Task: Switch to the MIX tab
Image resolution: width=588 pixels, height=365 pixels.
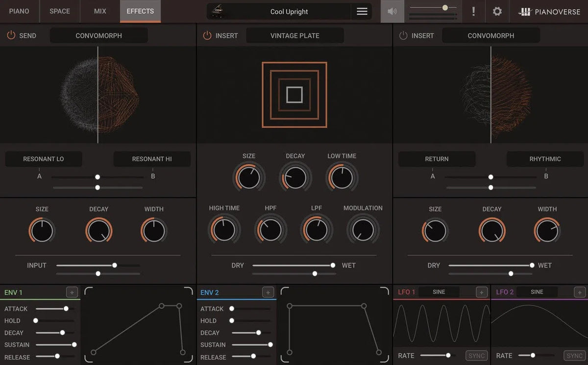Action: [x=100, y=11]
